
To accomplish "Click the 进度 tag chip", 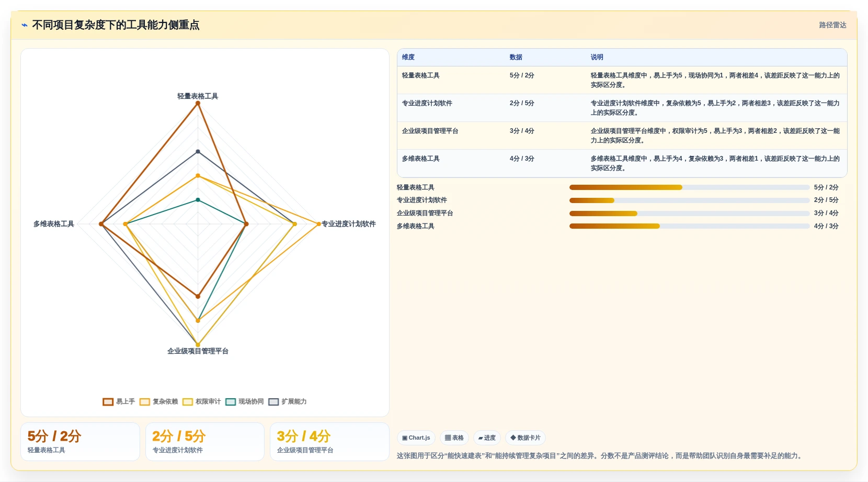I will (487, 438).
